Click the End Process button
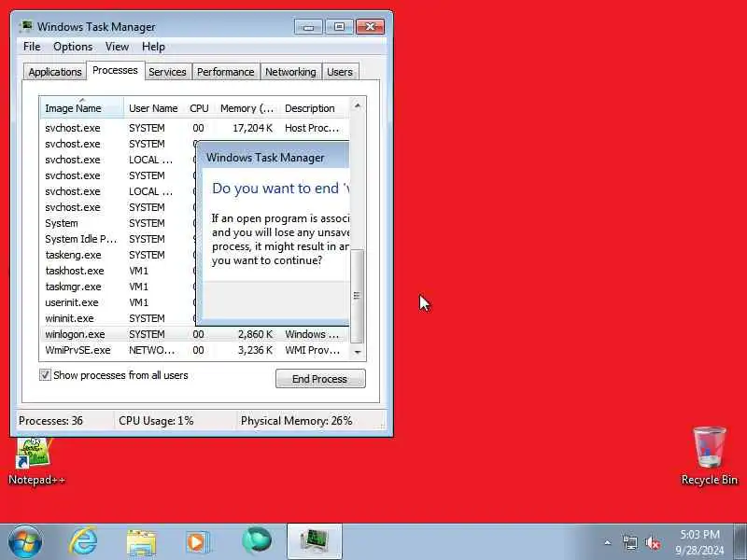 point(320,379)
